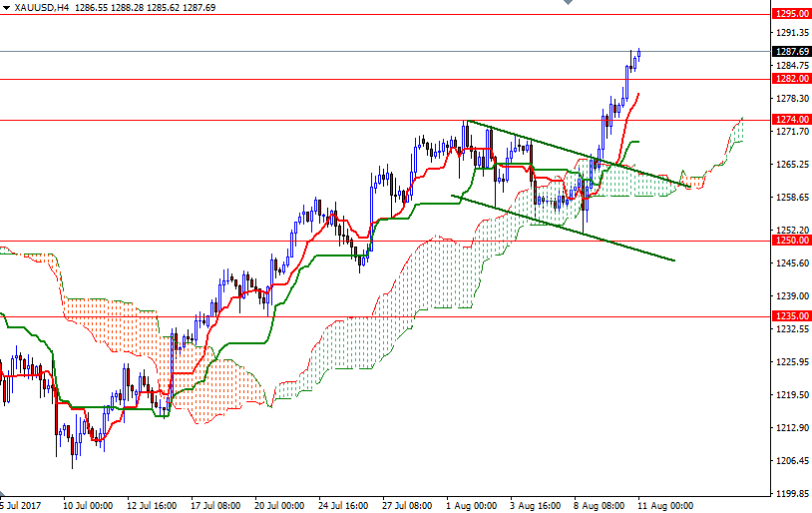Click the 1245.60 price scale value
Image resolution: width=812 pixels, height=513 pixels.
coord(792,263)
